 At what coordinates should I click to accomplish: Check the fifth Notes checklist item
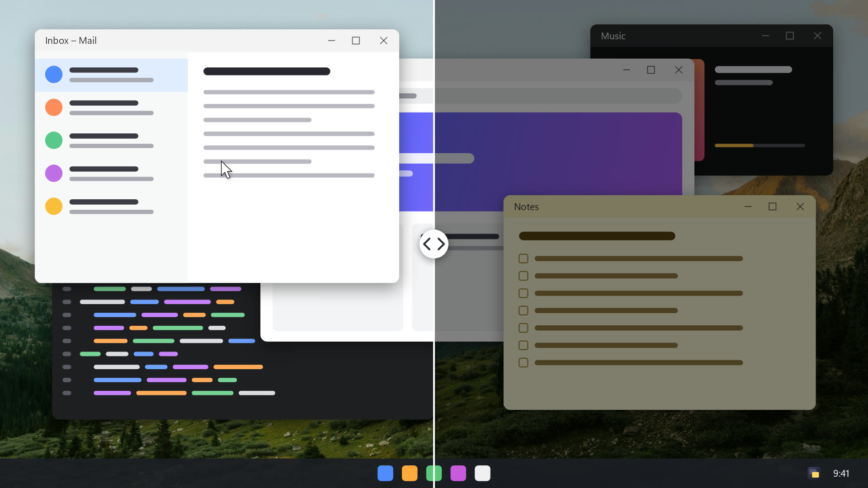pyautogui.click(x=523, y=328)
